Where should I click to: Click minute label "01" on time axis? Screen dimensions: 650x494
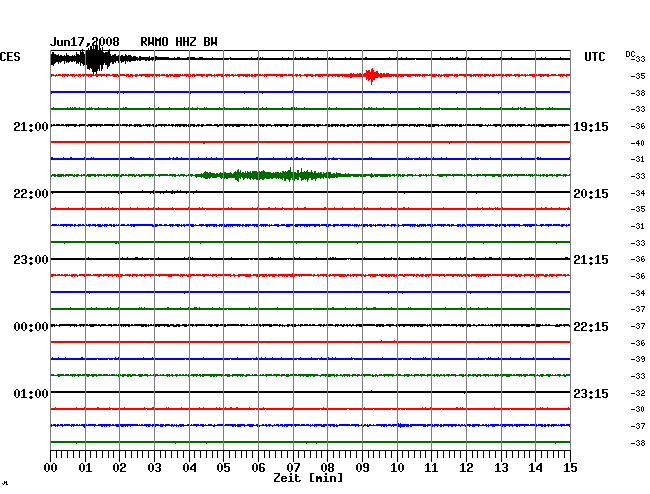pyautogui.click(x=85, y=467)
